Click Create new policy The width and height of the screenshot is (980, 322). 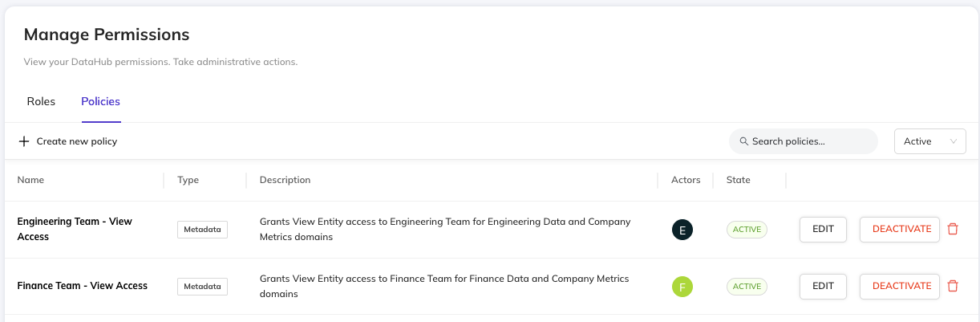[76, 141]
